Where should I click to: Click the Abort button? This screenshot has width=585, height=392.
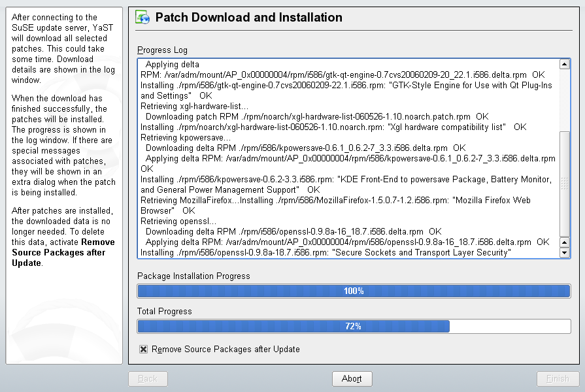pos(352,378)
